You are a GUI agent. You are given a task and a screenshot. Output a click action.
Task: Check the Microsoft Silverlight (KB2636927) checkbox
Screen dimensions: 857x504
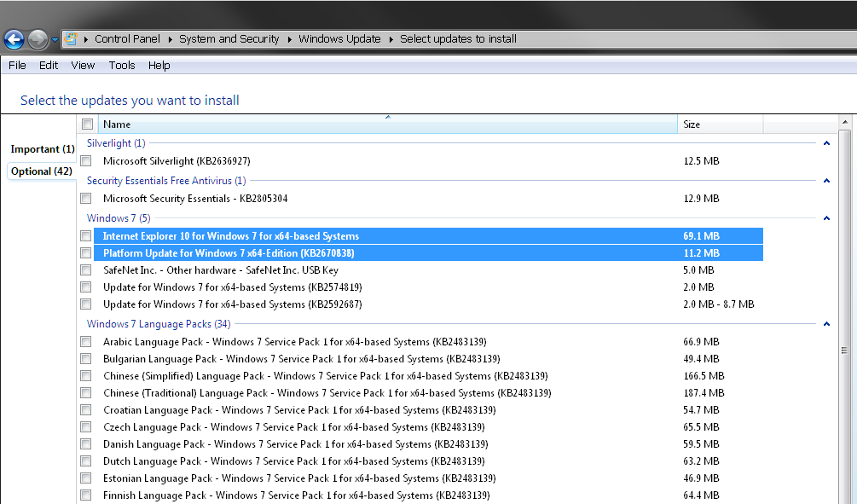(x=86, y=161)
